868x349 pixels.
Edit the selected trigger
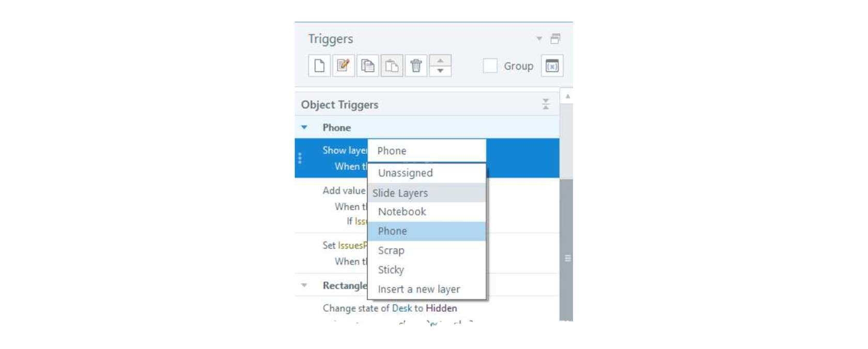(x=344, y=66)
